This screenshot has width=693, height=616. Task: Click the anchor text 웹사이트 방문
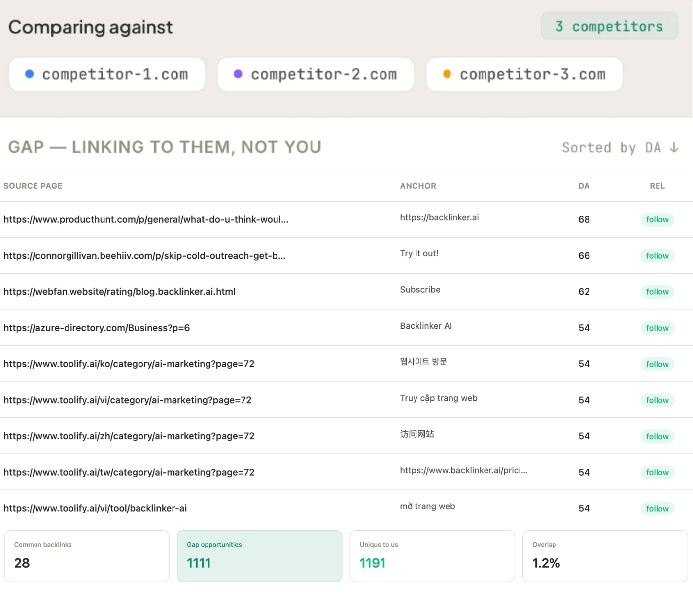point(423,362)
